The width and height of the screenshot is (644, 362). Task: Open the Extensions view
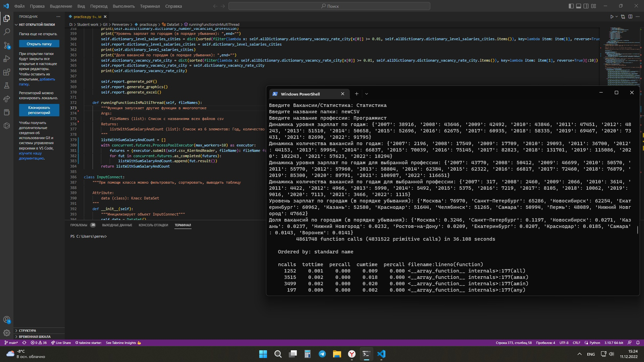7,72
